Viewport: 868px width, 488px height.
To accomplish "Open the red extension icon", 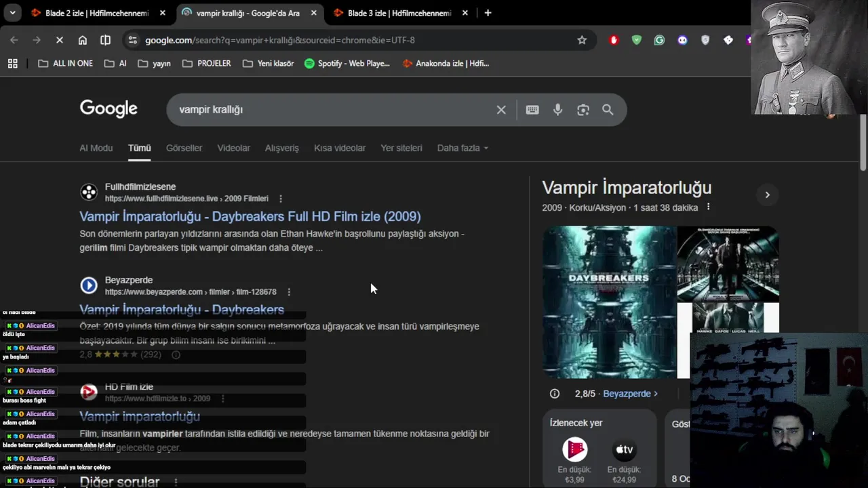I will tap(614, 40).
